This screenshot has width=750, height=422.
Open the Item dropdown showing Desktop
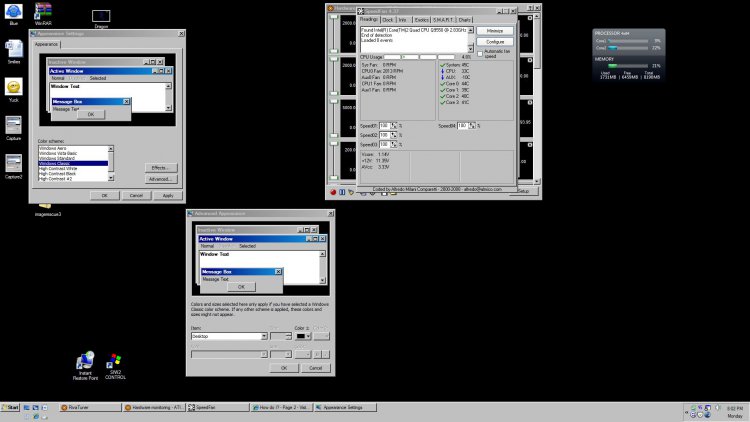229,336
